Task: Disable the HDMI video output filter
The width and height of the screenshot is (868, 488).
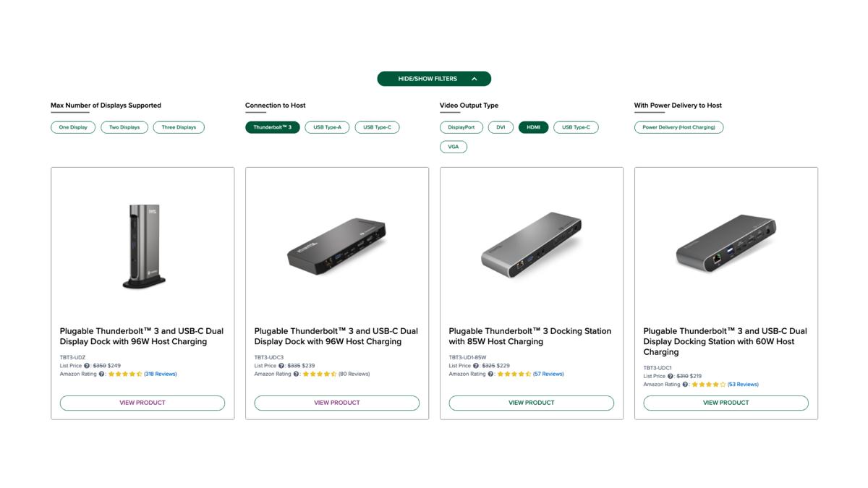Action: click(533, 127)
